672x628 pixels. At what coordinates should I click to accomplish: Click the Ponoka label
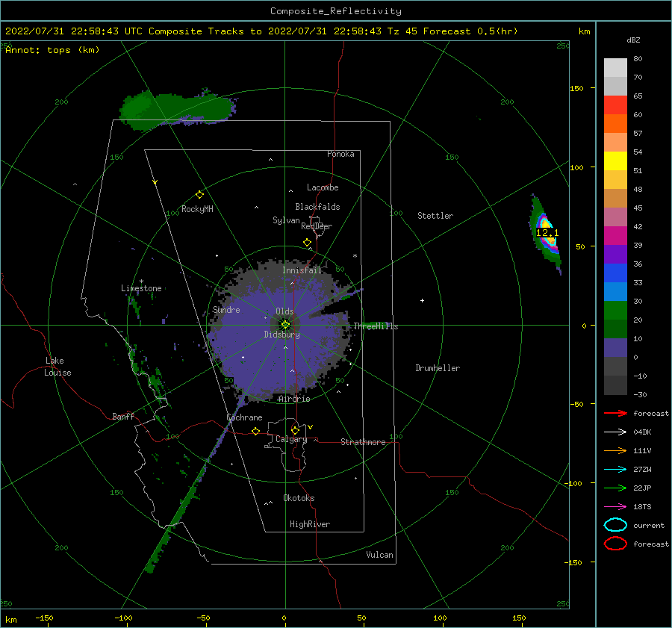pos(340,154)
